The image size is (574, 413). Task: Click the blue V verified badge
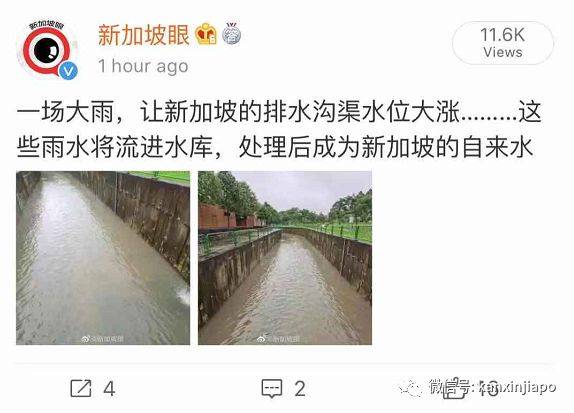point(68,71)
